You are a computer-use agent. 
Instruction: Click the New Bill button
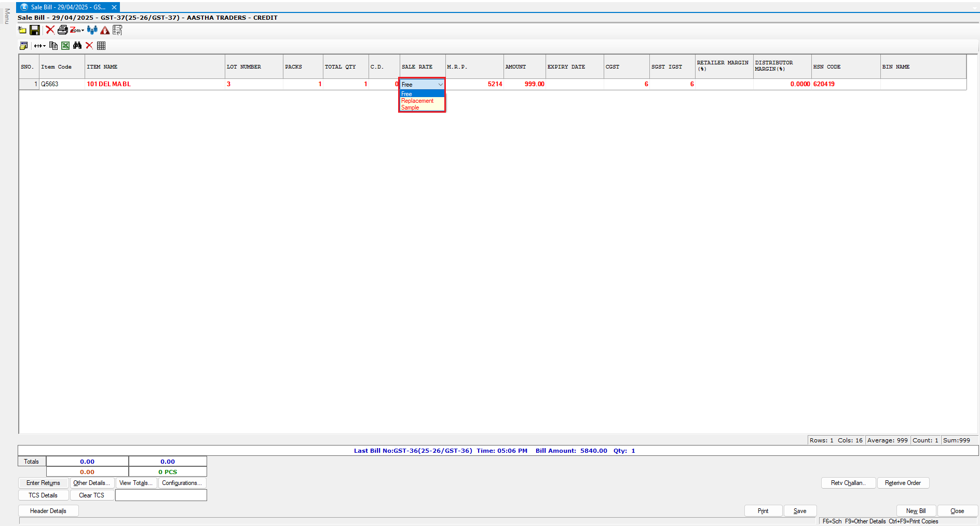coord(916,511)
